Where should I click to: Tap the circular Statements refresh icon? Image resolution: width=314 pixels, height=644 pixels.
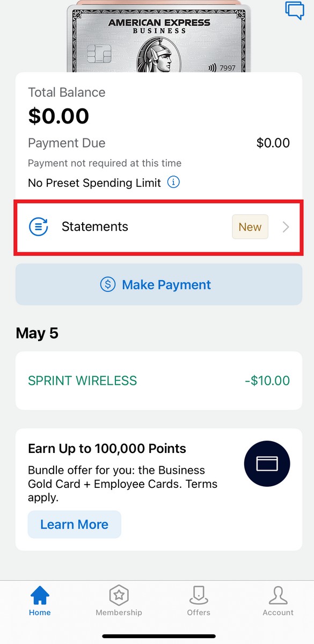coord(38,226)
